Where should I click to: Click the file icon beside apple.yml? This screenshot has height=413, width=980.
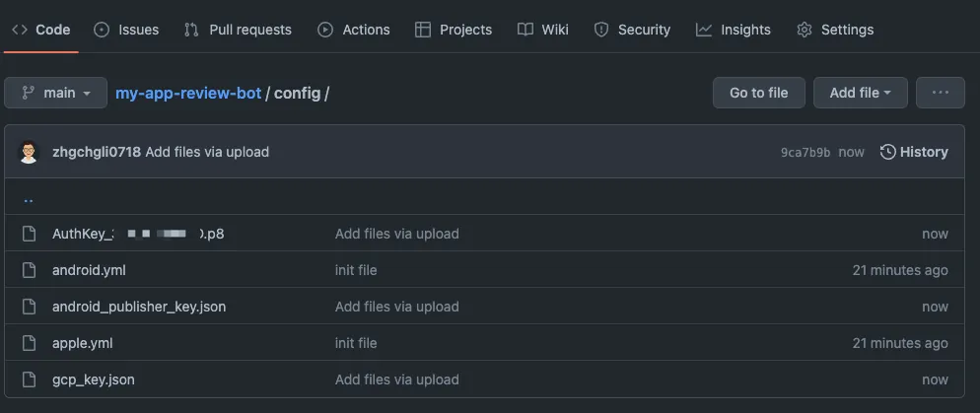(29, 343)
